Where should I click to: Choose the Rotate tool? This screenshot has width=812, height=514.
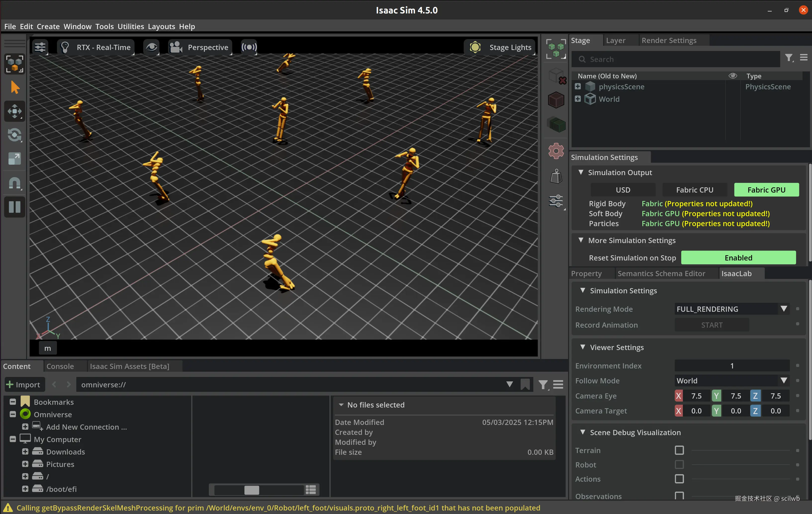pyautogui.click(x=15, y=135)
